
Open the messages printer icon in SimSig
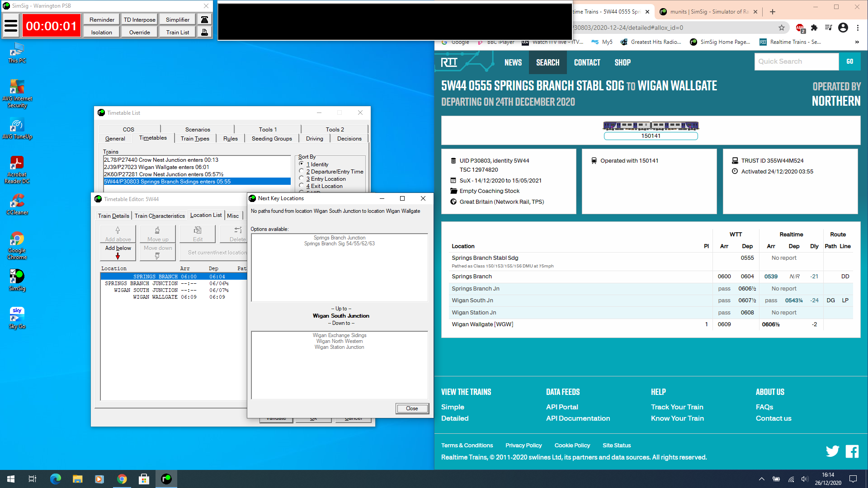coord(204,32)
